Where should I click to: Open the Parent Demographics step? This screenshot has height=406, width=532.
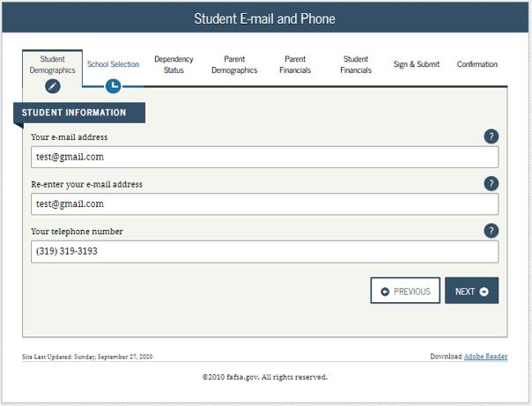point(234,64)
